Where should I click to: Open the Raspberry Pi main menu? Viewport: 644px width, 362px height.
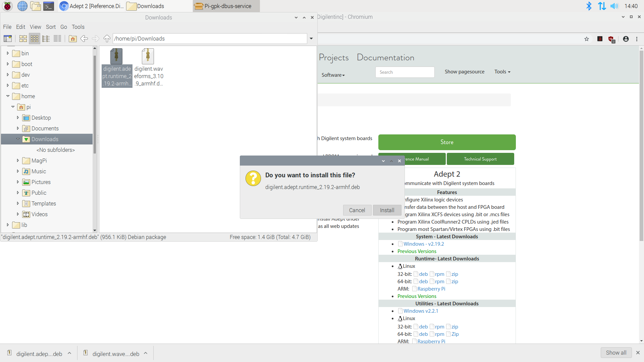[8, 6]
